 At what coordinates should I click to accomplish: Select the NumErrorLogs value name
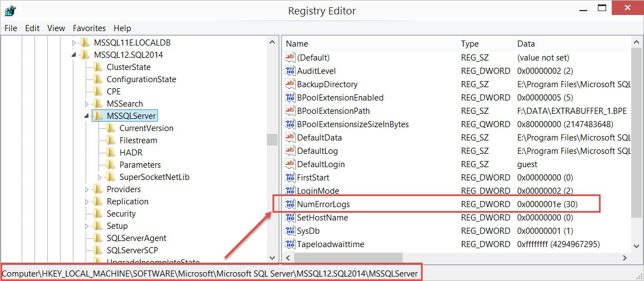coord(323,204)
